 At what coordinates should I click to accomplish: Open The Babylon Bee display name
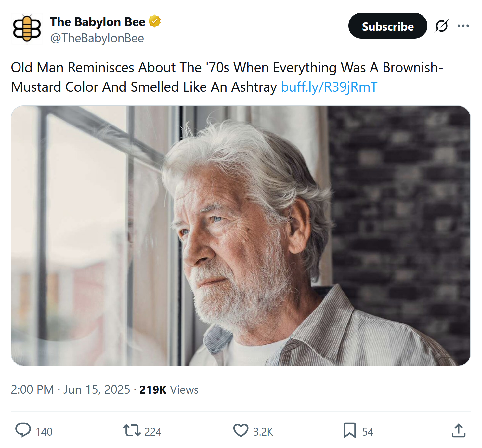click(98, 22)
